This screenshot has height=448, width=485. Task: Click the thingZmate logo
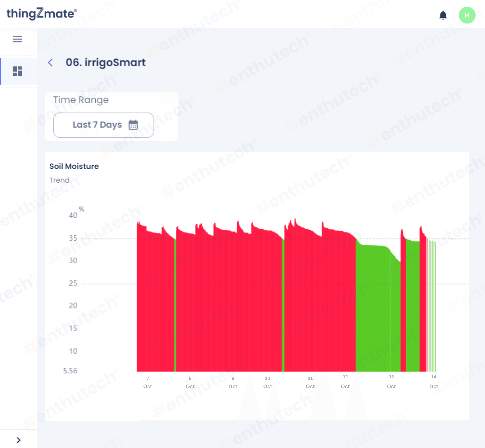click(42, 14)
